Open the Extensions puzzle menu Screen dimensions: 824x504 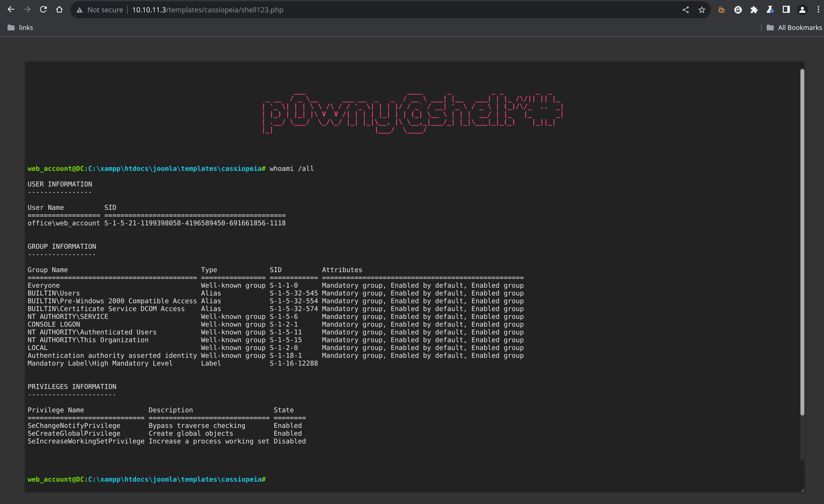(x=754, y=10)
